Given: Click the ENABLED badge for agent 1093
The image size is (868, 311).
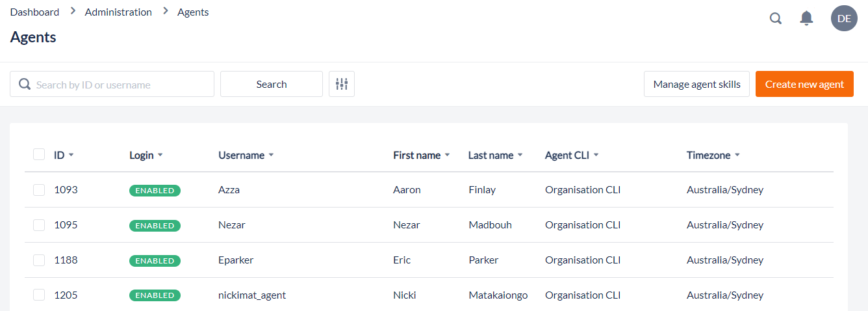Looking at the screenshot, I should [x=155, y=191].
